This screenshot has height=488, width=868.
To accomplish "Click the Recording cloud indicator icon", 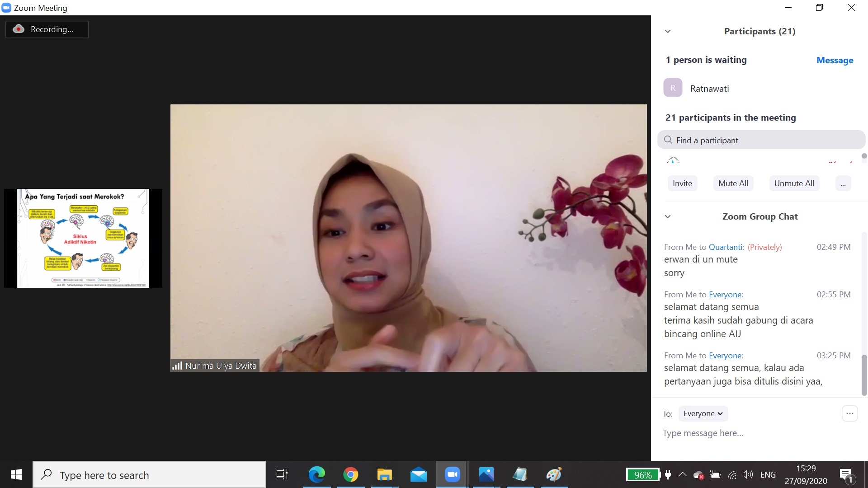I will [x=19, y=29].
